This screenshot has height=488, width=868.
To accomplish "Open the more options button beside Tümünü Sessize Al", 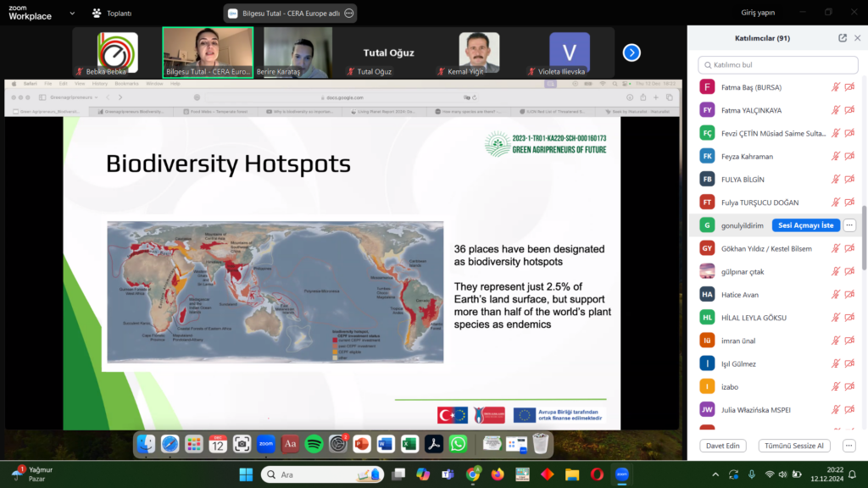I will coord(849,446).
